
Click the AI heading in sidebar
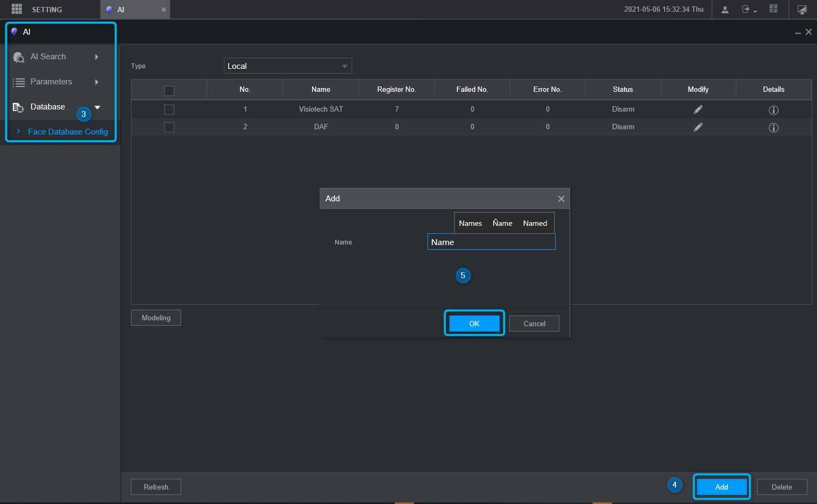click(27, 32)
